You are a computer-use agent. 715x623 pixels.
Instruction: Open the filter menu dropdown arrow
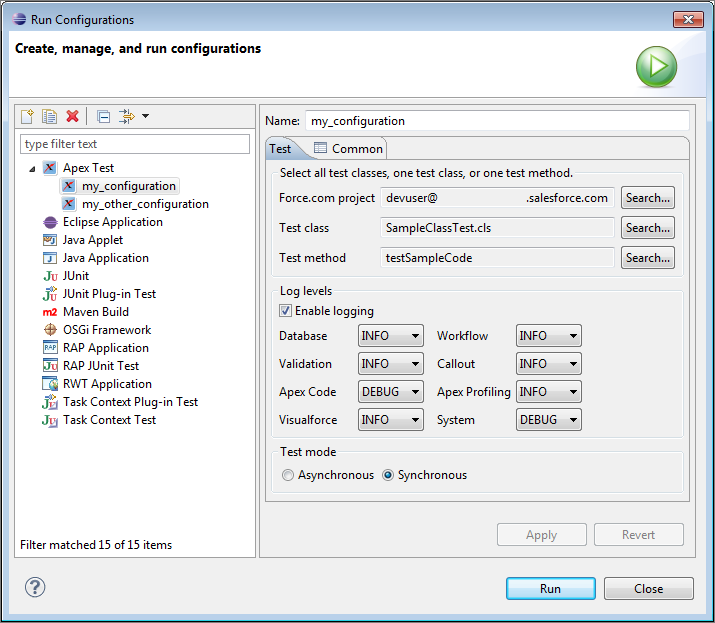coord(145,116)
